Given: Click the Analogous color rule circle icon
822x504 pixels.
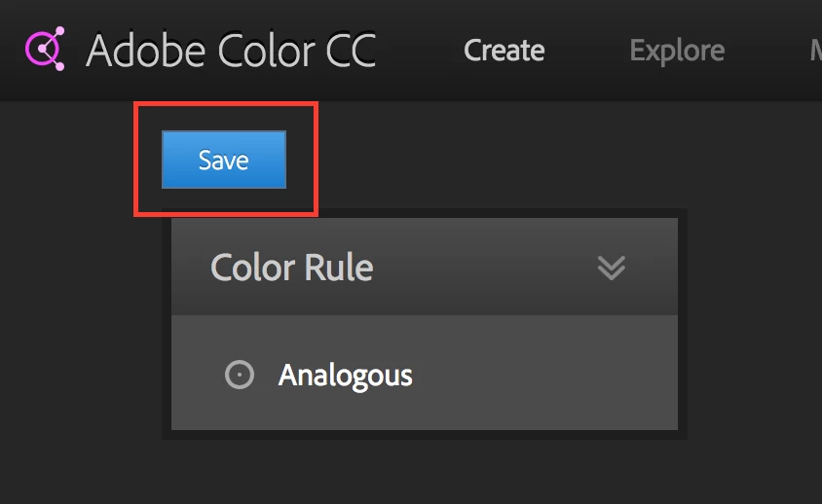Looking at the screenshot, I should pyautogui.click(x=240, y=375).
